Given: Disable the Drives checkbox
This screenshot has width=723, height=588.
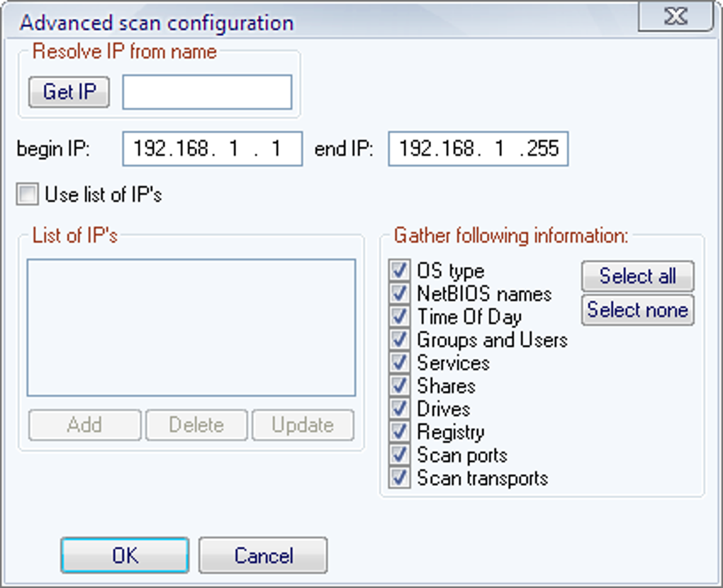Looking at the screenshot, I should [400, 409].
